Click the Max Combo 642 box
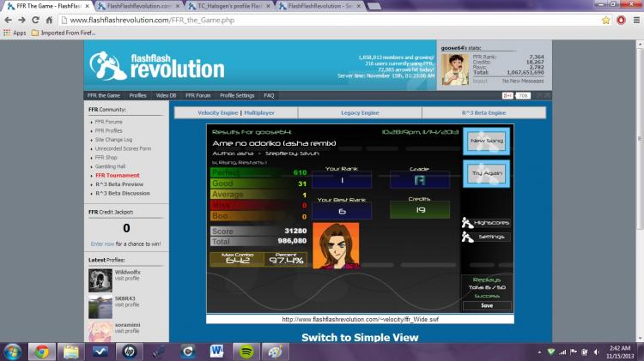The image size is (644, 361). 237,259
